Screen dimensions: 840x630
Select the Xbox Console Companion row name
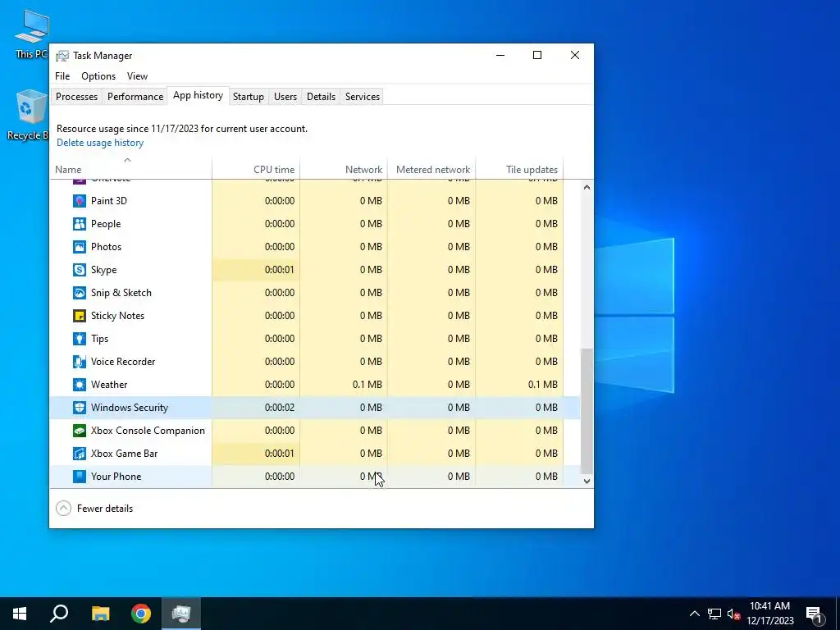[148, 431]
